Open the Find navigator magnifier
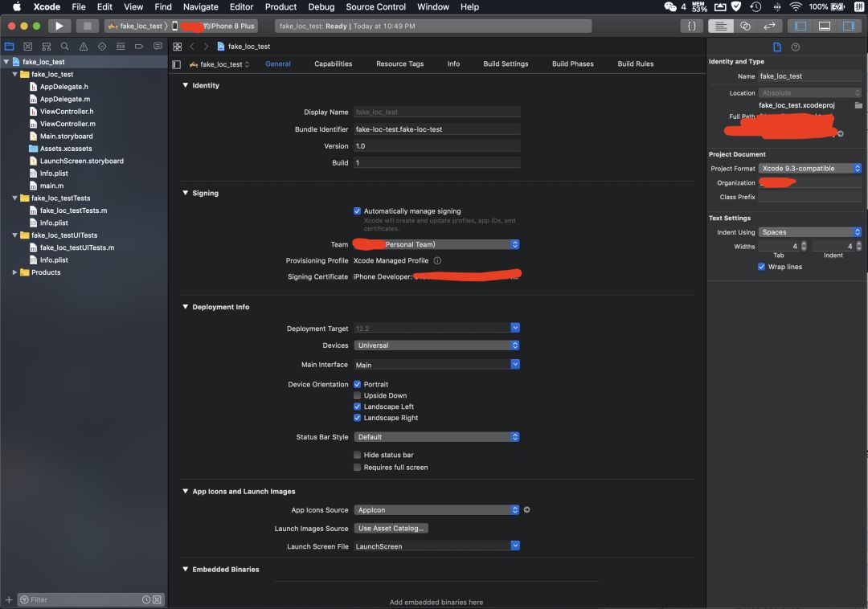This screenshot has height=609, width=868. click(x=65, y=47)
